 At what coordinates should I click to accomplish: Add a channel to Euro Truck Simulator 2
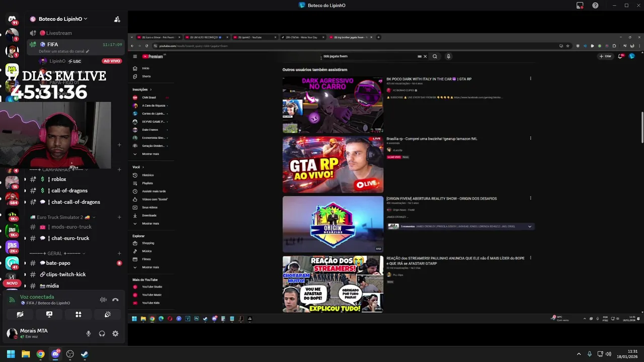(x=119, y=217)
